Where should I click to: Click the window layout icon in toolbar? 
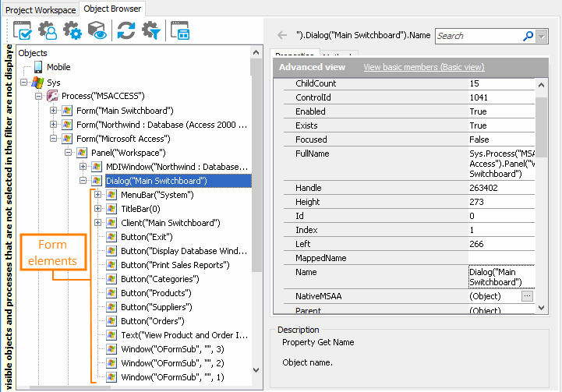point(180,30)
